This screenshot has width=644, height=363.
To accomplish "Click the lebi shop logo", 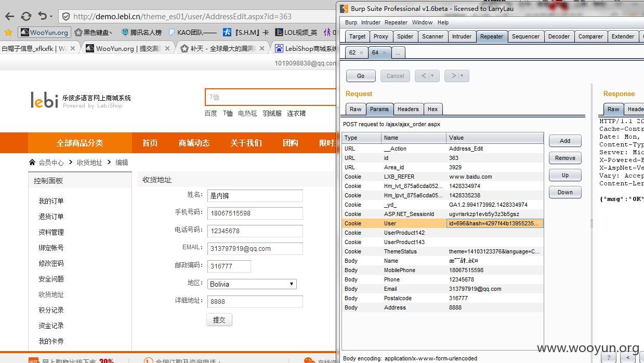I will coord(81,100).
